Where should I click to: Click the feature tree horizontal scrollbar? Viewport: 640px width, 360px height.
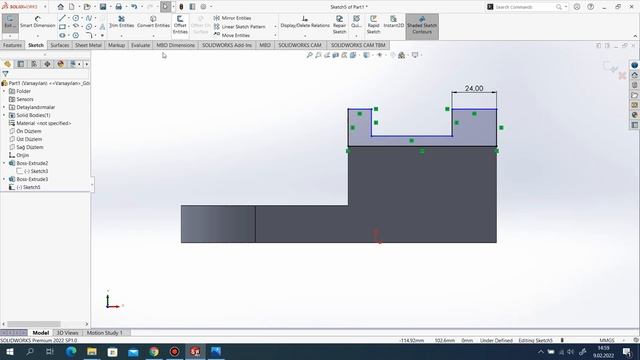[34, 324]
